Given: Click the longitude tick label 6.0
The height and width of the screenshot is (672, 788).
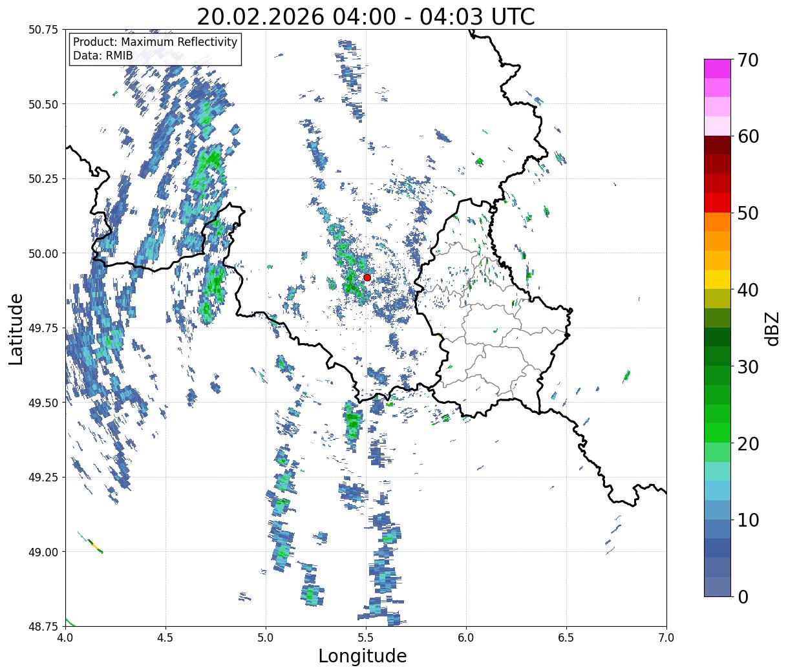Looking at the screenshot, I should point(466,638).
